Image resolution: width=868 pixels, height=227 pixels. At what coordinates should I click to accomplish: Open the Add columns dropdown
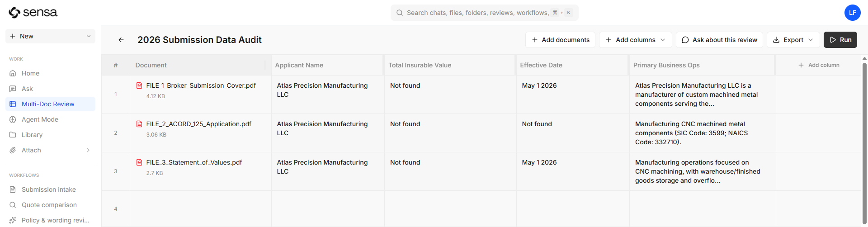(636, 40)
